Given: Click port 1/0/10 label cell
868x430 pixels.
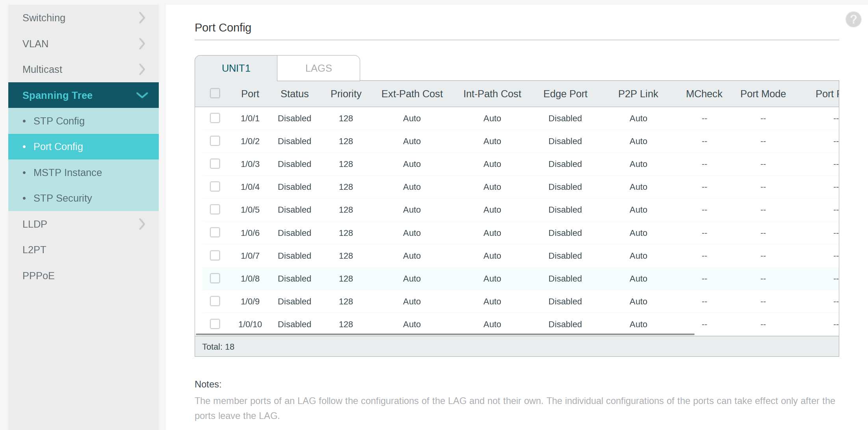Looking at the screenshot, I should pyautogui.click(x=250, y=324).
